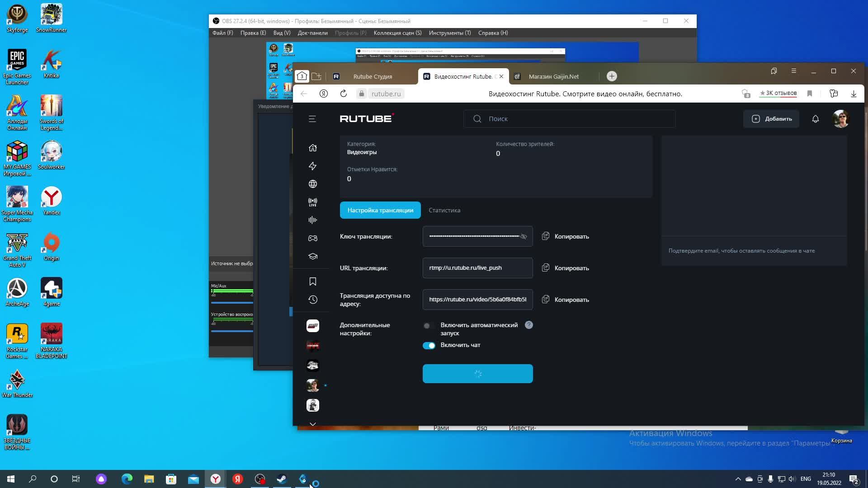This screenshot has width=868, height=488.
Task: Click the Добавить button
Action: pyautogui.click(x=771, y=119)
